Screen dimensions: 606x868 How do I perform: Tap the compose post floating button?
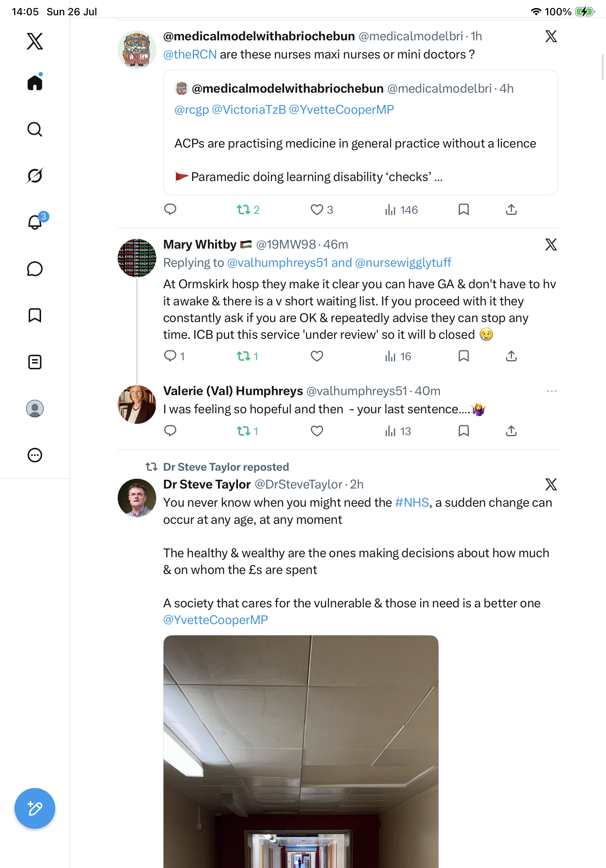35,808
